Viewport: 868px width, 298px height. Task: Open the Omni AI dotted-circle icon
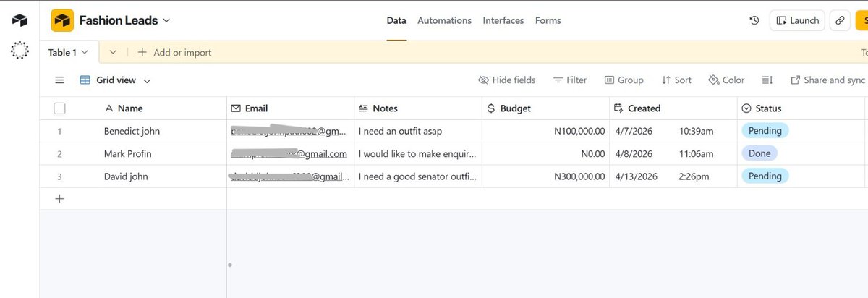(x=20, y=50)
